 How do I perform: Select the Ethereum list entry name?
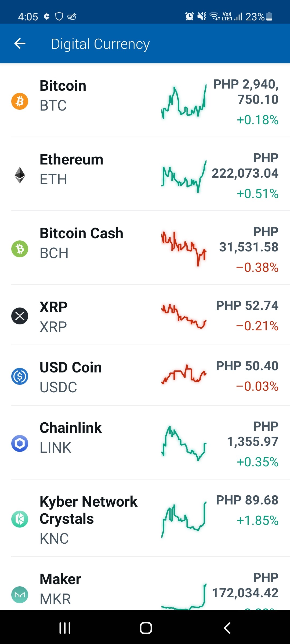click(x=71, y=159)
